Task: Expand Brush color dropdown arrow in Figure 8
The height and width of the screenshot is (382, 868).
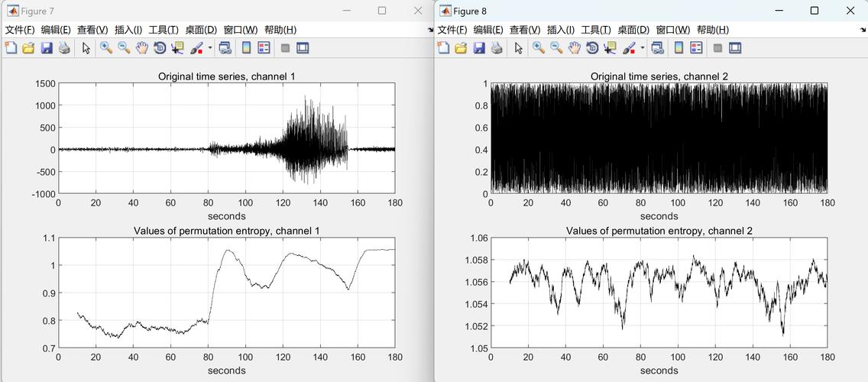Action: click(642, 48)
